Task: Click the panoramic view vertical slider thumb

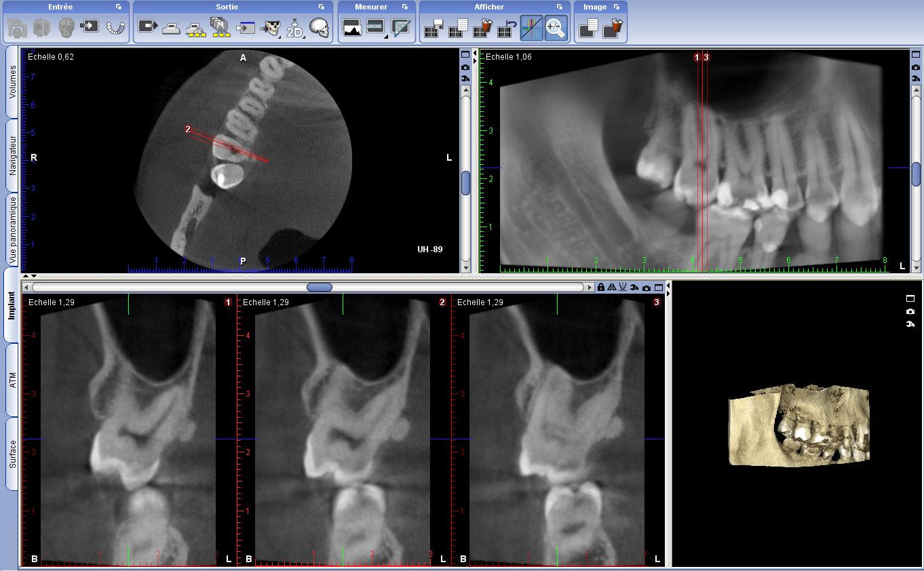Action: 916,174
